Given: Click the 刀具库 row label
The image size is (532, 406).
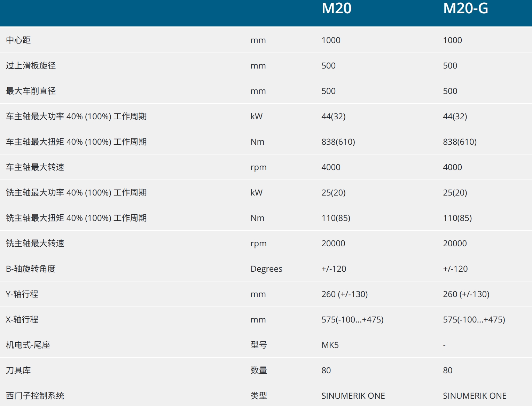Looking at the screenshot, I should point(17,370).
